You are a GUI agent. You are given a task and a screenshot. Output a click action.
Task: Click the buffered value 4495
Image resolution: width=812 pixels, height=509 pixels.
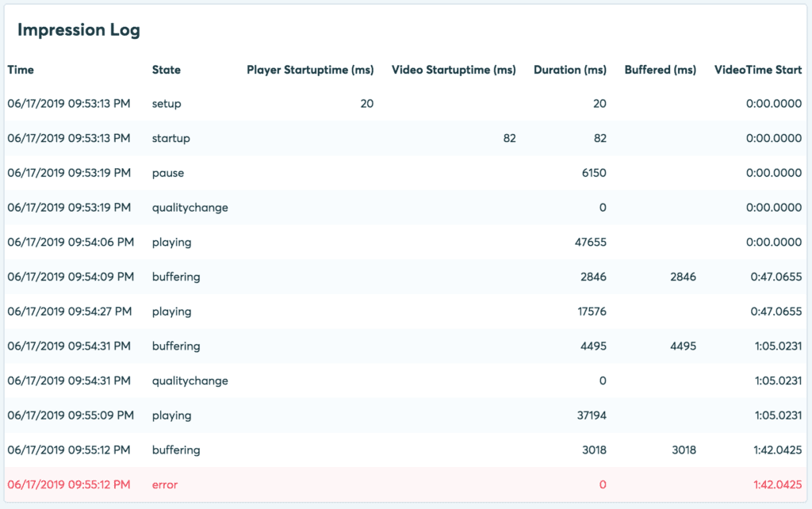(683, 346)
